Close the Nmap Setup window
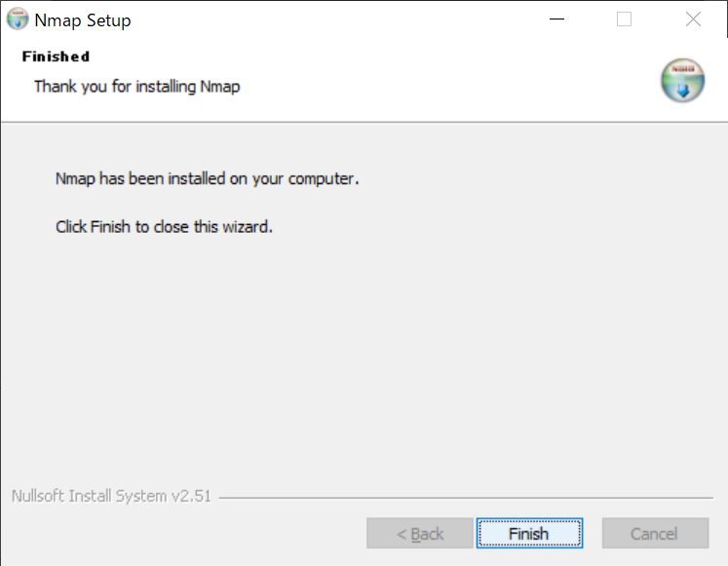The image size is (728, 566). (693, 19)
